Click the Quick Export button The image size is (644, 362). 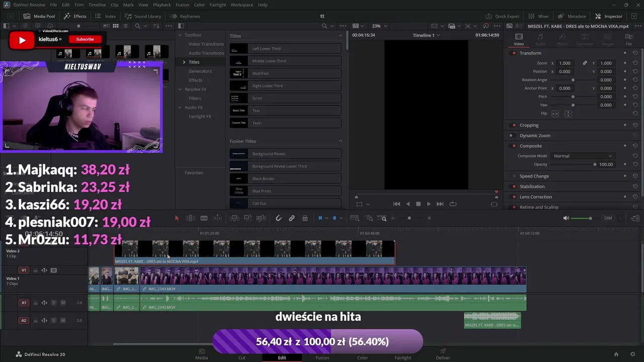coord(502,16)
